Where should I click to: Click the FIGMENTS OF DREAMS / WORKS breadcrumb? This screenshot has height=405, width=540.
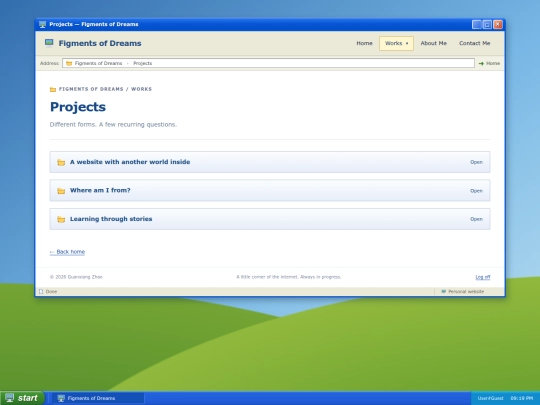point(105,89)
